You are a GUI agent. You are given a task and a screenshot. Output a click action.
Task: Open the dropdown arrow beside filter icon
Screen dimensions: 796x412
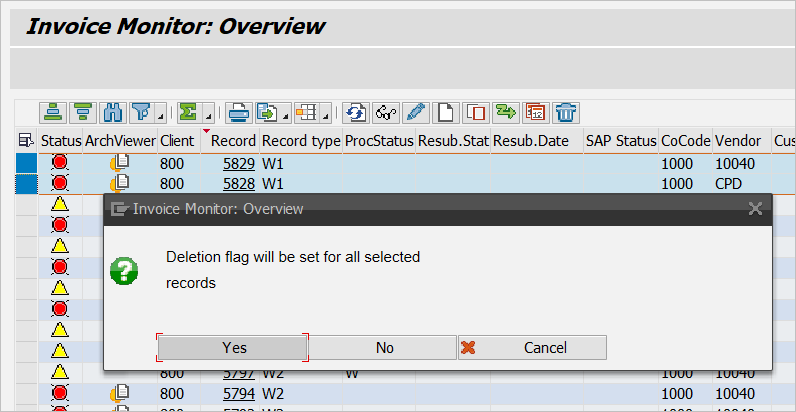(x=158, y=114)
